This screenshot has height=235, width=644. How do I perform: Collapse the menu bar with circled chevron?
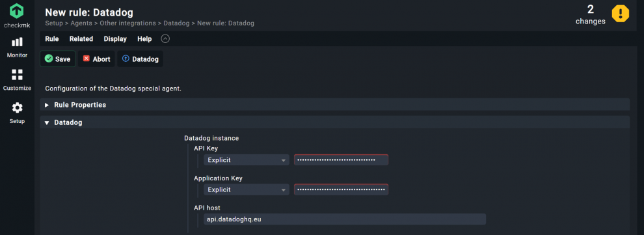[165, 39]
